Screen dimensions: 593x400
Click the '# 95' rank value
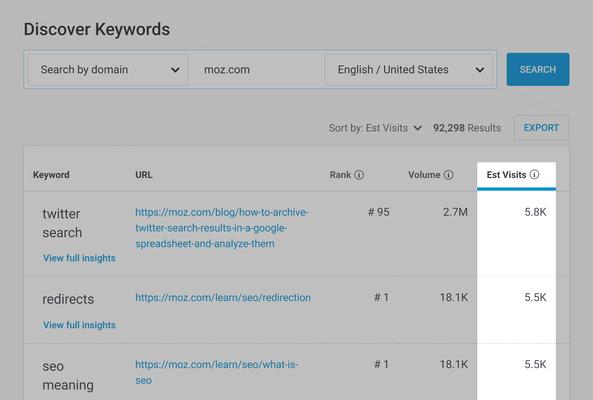point(379,212)
